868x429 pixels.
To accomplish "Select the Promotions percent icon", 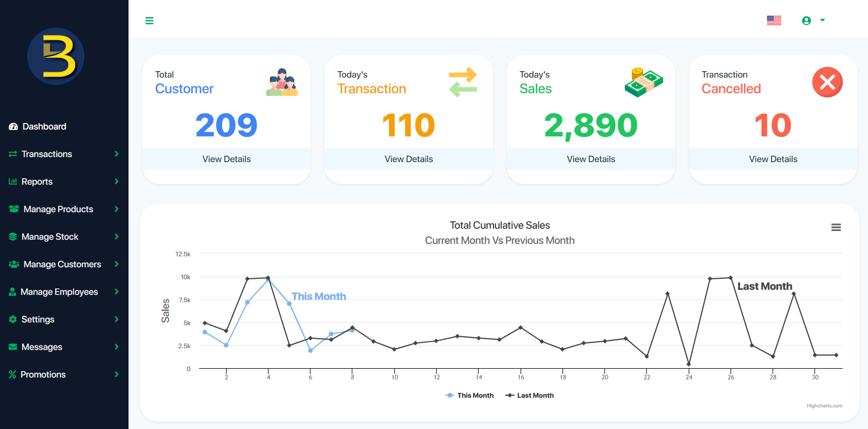I will click(13, 374).
